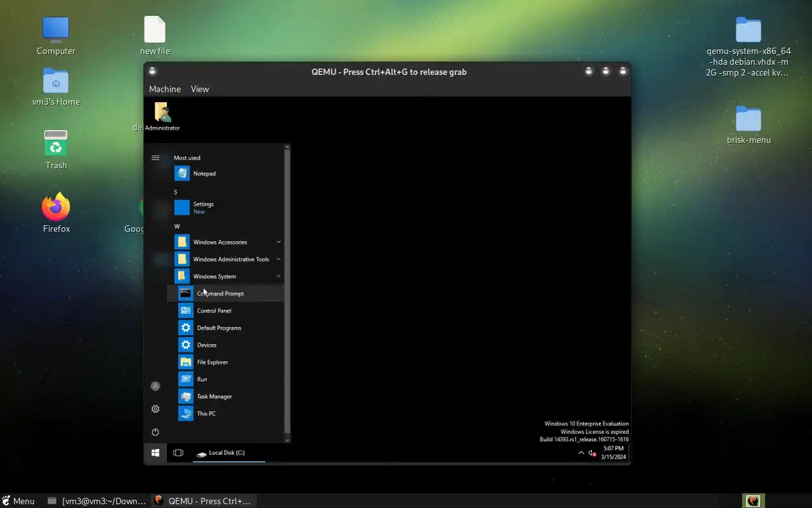Screen dimensions: 812x508
Task: Open Default Programs entry
Action: click(225, 328)
